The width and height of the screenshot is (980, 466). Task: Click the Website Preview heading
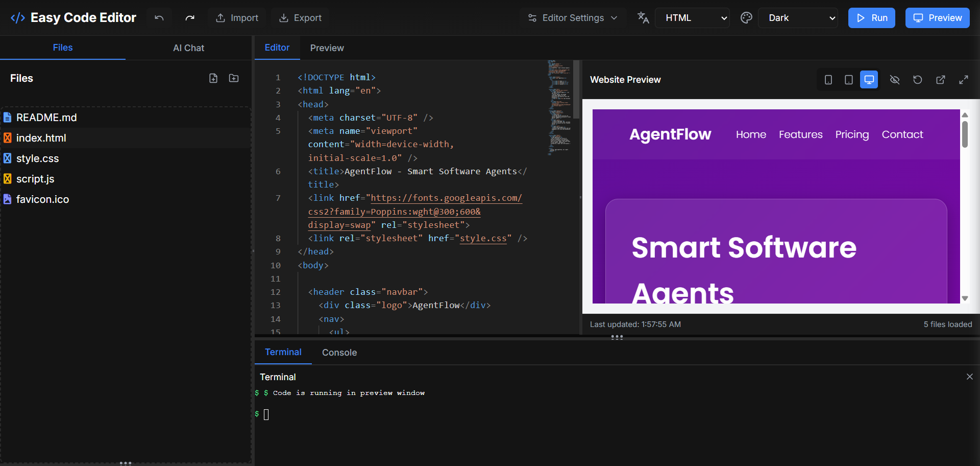point(625,80)
